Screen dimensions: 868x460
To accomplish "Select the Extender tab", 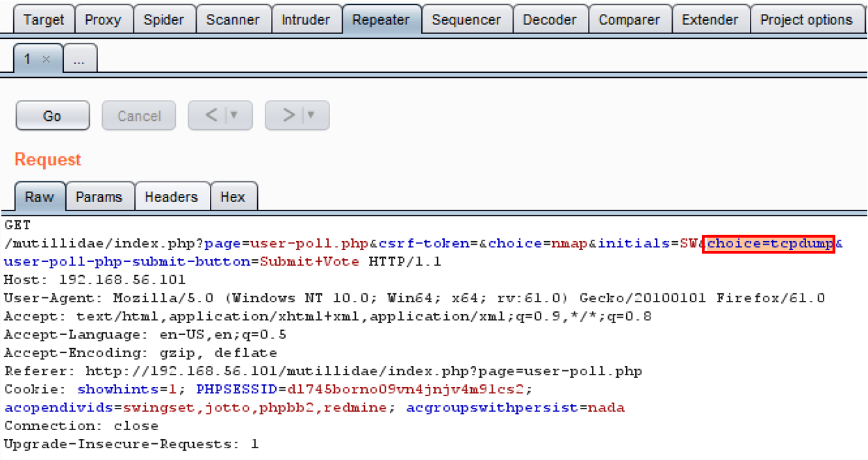I will [710, 19].
